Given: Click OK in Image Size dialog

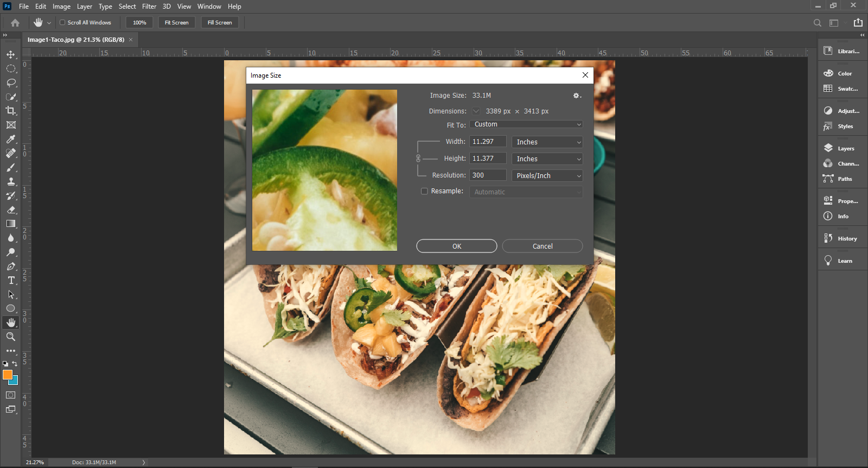Looking at the screenshot, I should [x=457, y=246].
